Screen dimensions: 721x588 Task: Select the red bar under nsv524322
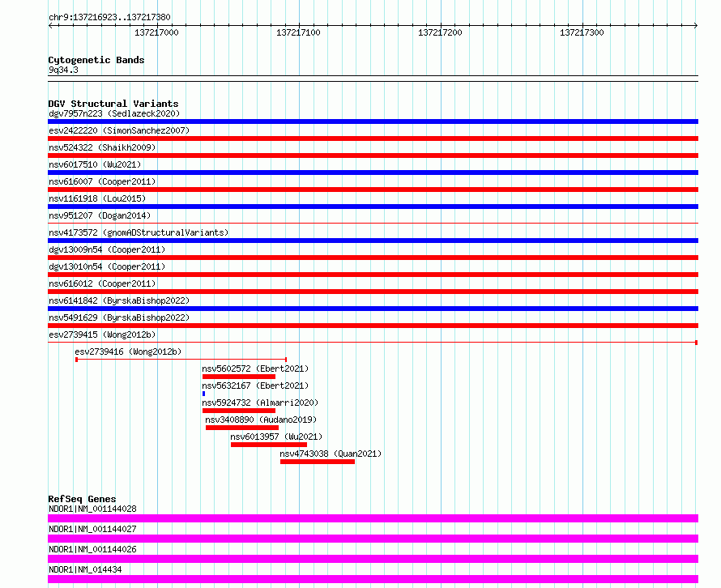(x=373, y=156)
